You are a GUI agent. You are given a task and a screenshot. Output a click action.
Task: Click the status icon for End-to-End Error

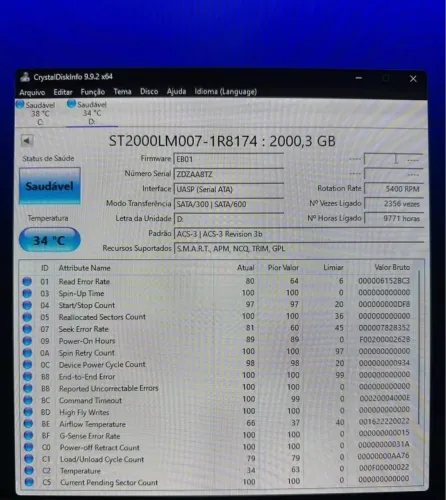point(28,377)
